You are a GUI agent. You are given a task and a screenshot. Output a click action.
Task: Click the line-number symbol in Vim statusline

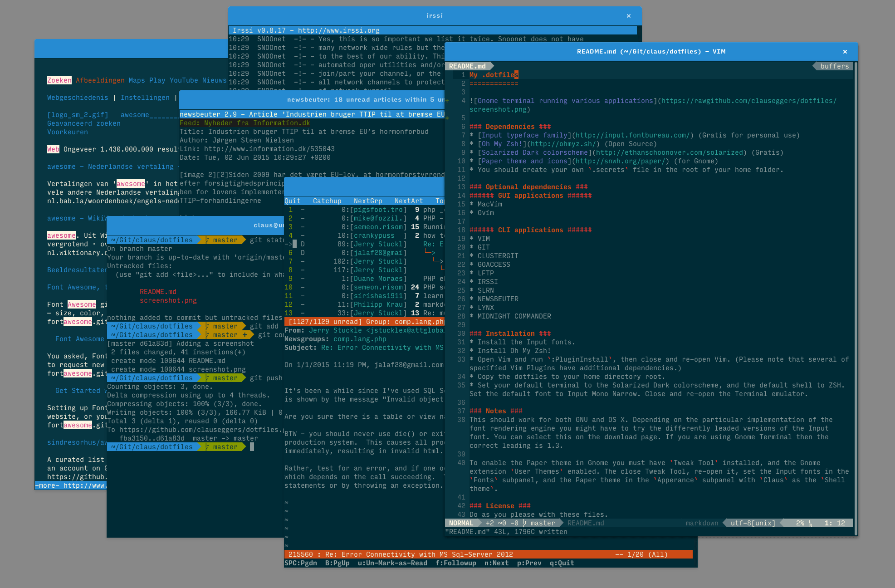coord(810,524)
